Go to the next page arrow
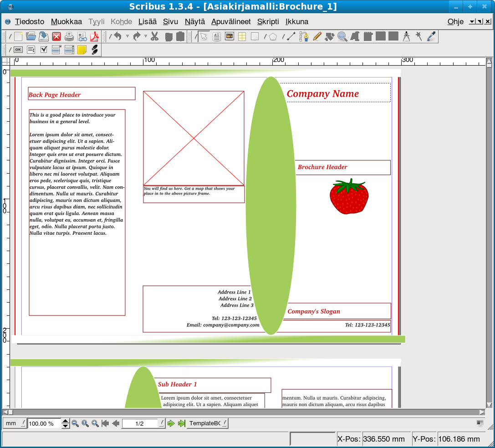This screenshot has width=495, height=448. pos(171,423)
